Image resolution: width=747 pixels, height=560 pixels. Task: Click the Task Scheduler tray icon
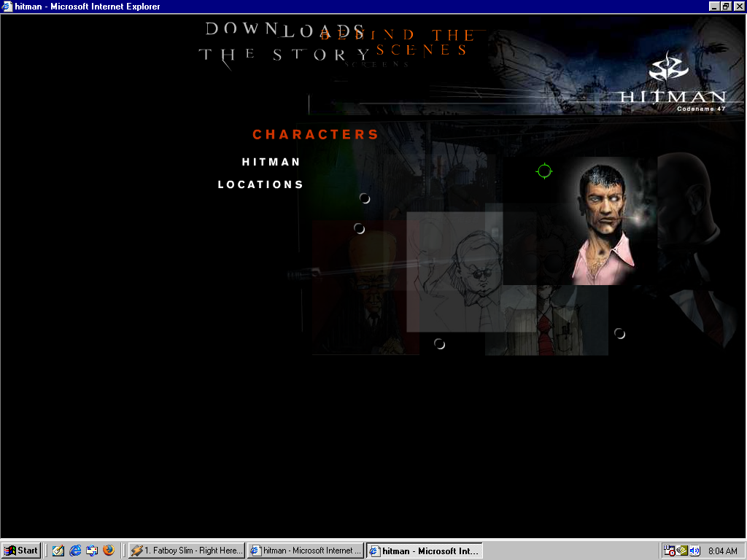pyautogui.click(x=670, y=551)
